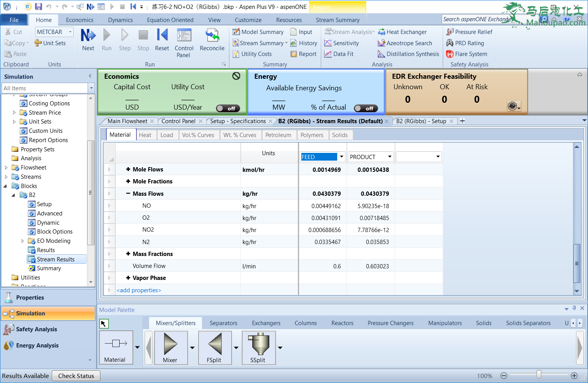Open the All Items filter dropdown
Screen dimensions: 588x383
(91, 88)
